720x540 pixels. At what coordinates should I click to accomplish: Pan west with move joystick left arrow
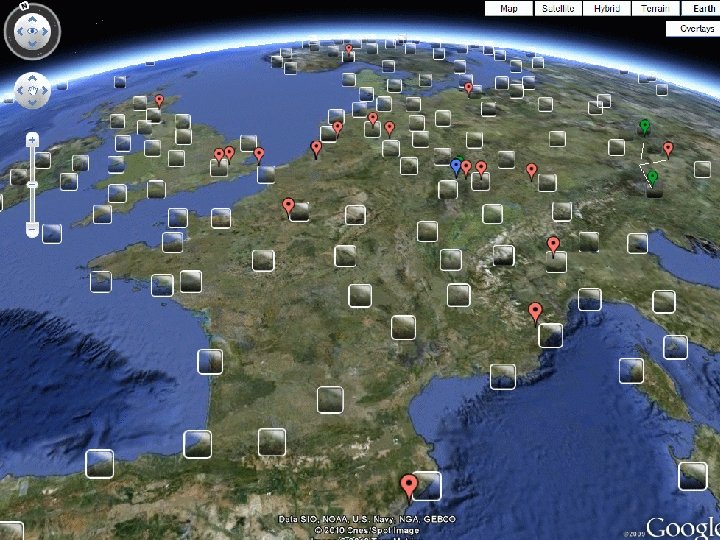[x=20, y=90]
